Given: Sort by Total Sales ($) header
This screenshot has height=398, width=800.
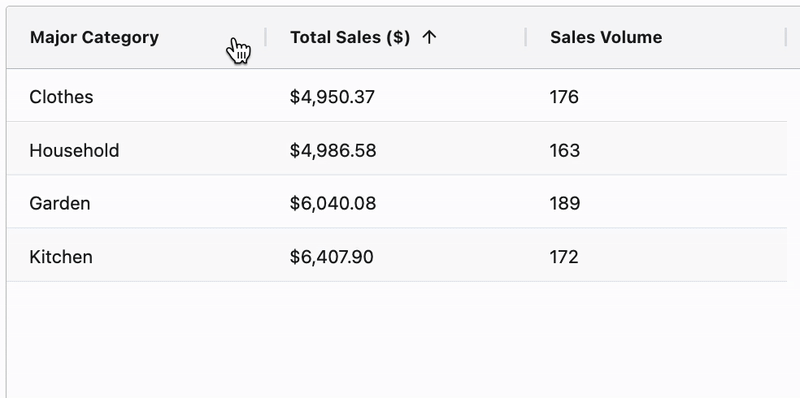Looking at the screenshot, I should 350,37.
